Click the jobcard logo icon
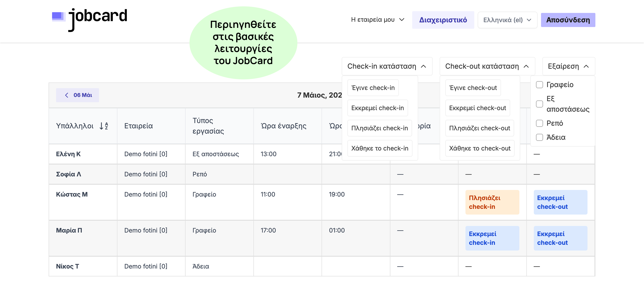This screenshot has height=308, width=644. point(58,17)
